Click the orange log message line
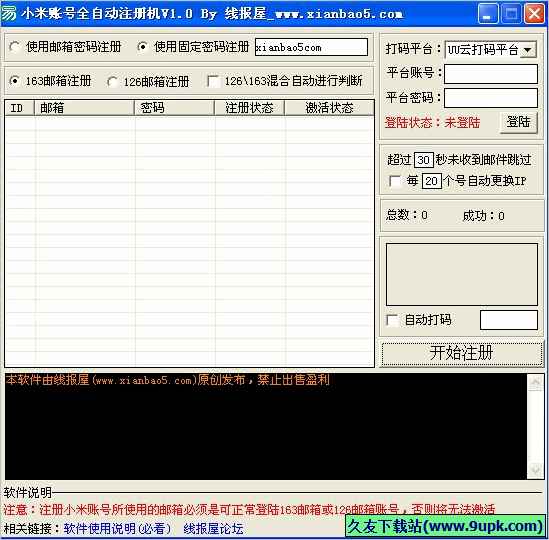 click(x=167, y=380)
